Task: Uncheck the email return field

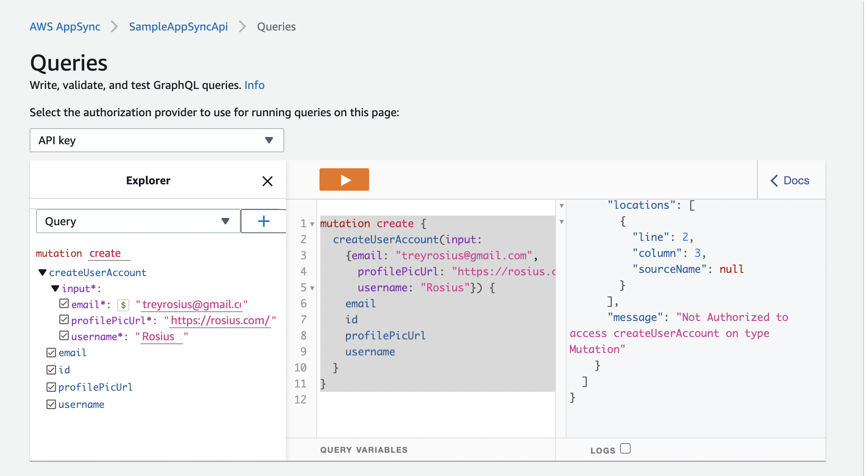Action: (51, 353)
